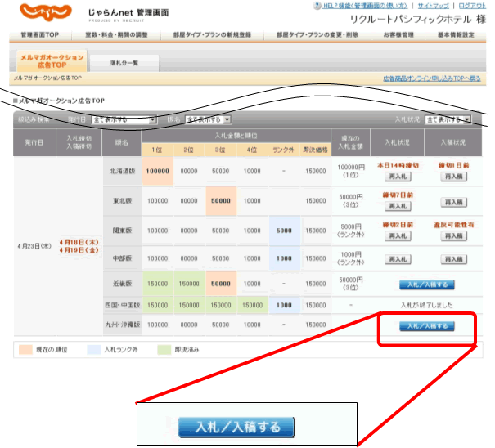495x448 pixels.
Task: Open 部屋タイプ・プランの変更・削除 menu
Action: tap(317, 34)
